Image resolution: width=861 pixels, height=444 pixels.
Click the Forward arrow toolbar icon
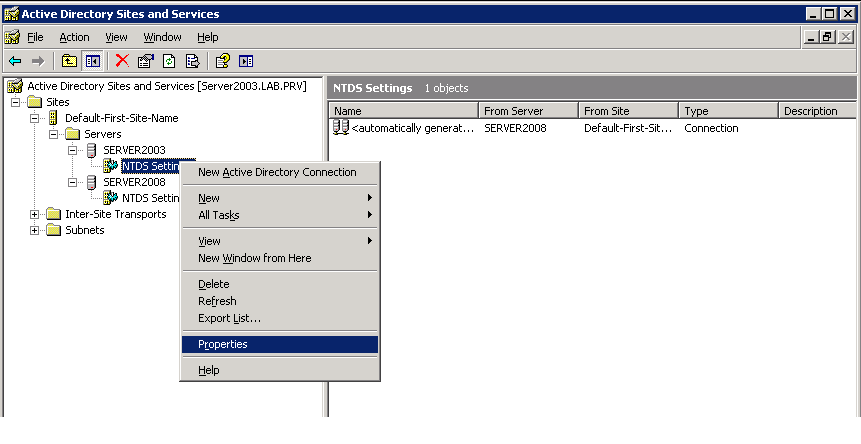(x=38, y=61)
